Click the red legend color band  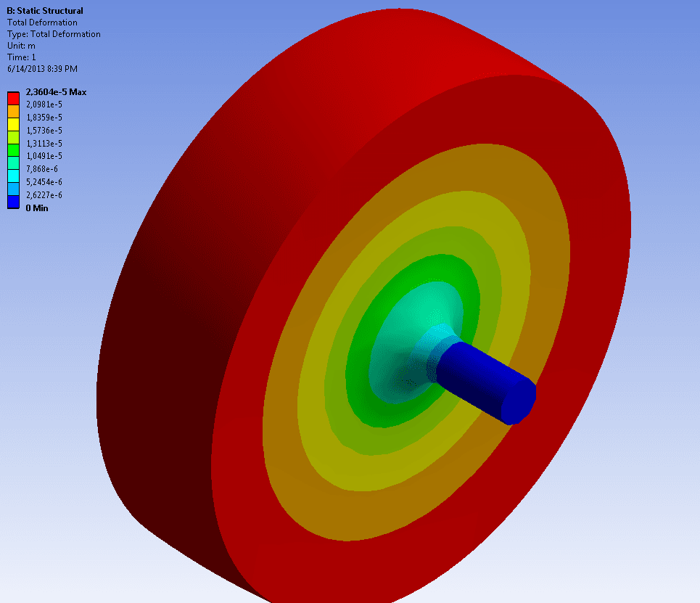coord(13,98)
